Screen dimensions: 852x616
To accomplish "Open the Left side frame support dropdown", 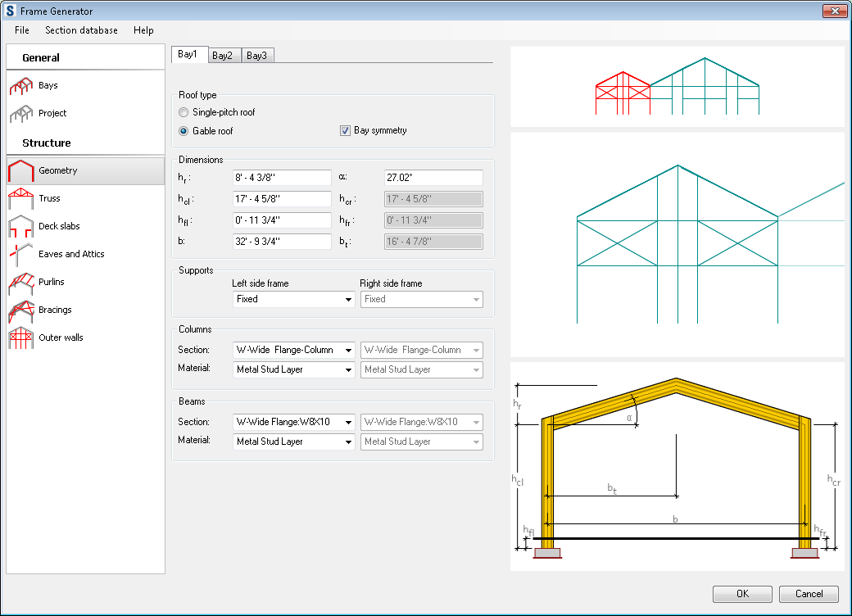I will 292,299.
